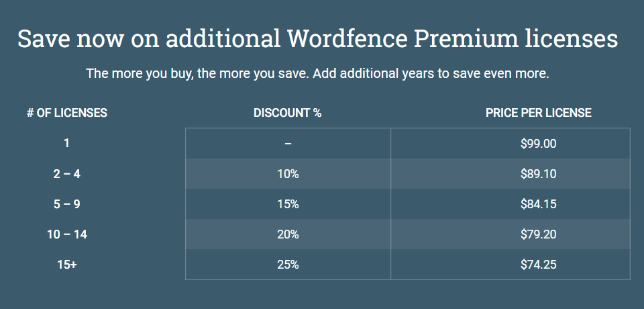Click the dash discount cell for one license
Viewport: 644px width, 309px height.
[x=288, y=143]
